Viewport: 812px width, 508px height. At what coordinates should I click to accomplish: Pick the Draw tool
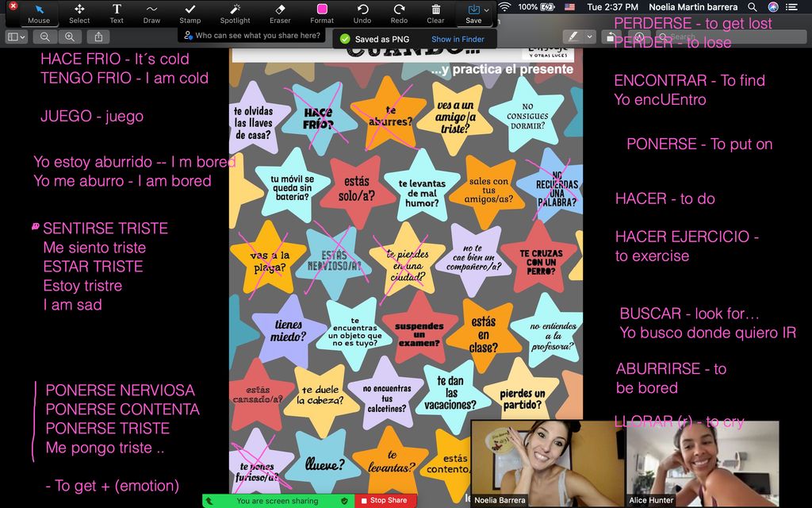pos(151,13)
